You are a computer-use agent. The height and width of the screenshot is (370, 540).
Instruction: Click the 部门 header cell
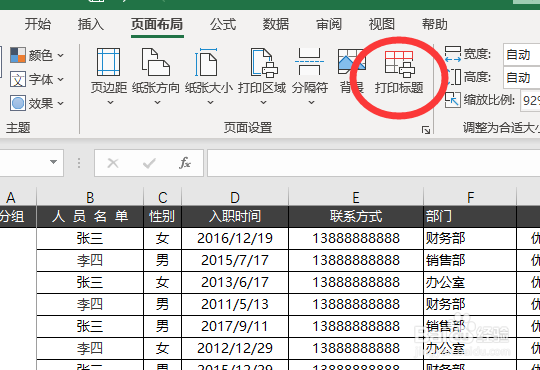[x=470, y=217]
